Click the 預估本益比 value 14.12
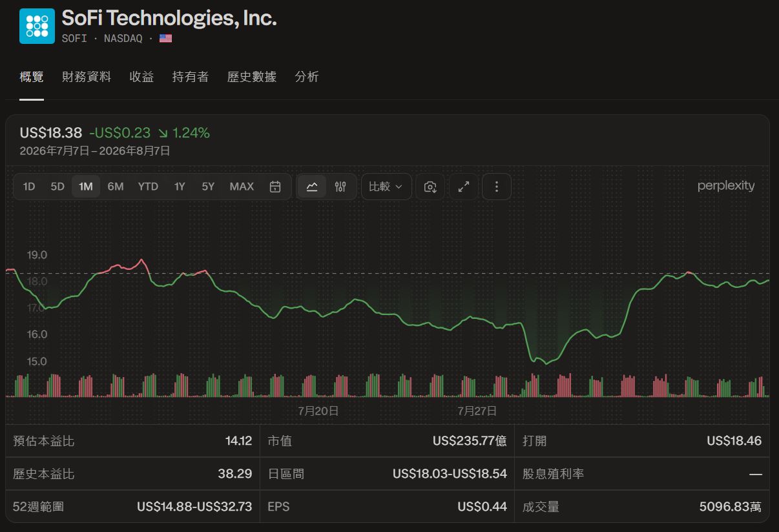779x532 pixels. pyautogui.click(x=238, y=441)
